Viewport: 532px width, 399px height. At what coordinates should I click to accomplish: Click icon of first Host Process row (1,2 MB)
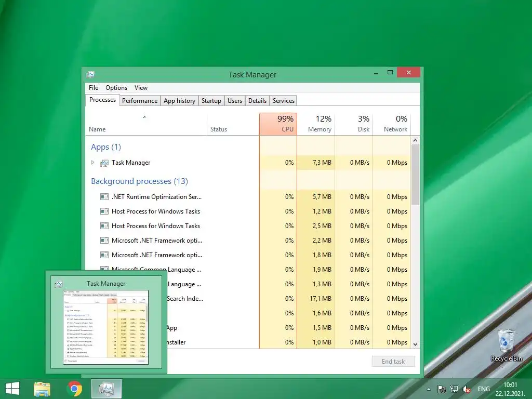coord(104,211)
